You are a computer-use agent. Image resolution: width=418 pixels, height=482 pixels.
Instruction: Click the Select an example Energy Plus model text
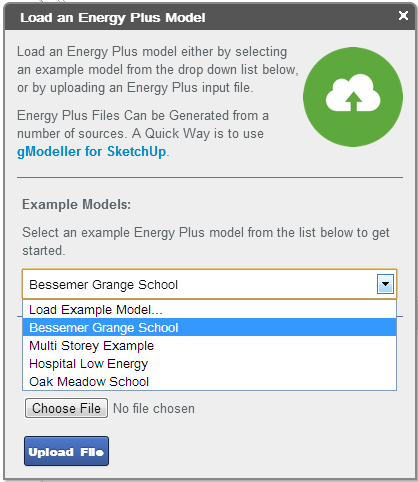point(206,241)
